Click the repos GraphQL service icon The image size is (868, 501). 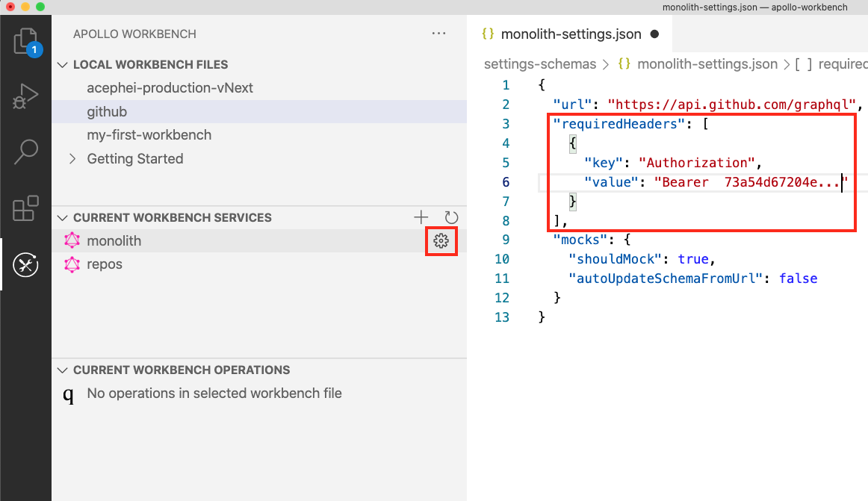[72, 264]
